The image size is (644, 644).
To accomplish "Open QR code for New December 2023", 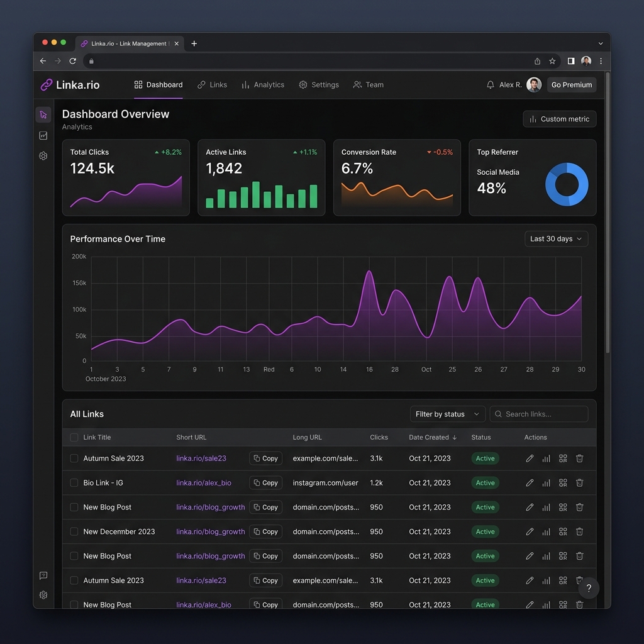I will pos(563,531).
